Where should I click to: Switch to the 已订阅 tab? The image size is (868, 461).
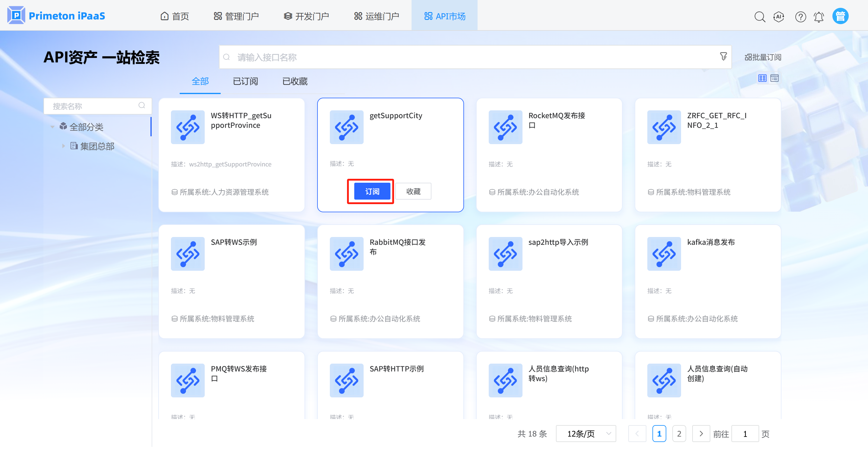pos(245,81)
